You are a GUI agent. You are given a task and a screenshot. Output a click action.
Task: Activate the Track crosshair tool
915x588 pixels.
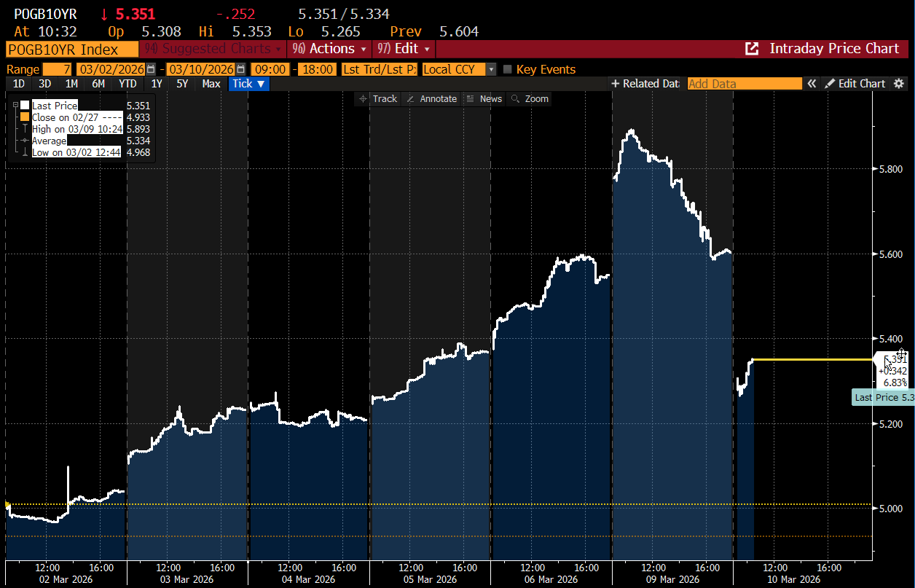(x=378, y=99)
